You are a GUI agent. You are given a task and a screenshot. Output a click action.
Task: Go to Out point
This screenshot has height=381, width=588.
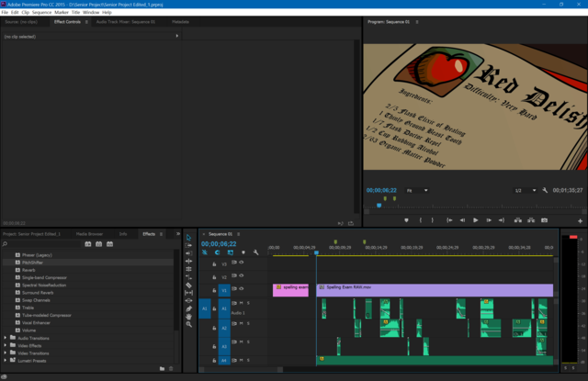coord(502,220)
